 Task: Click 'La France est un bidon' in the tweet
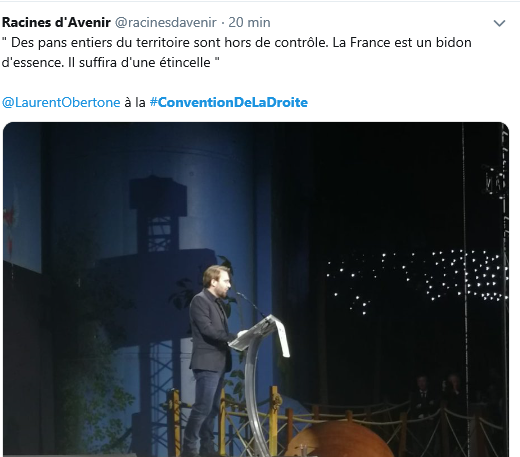pyautogui.click(x=402, y=43)
